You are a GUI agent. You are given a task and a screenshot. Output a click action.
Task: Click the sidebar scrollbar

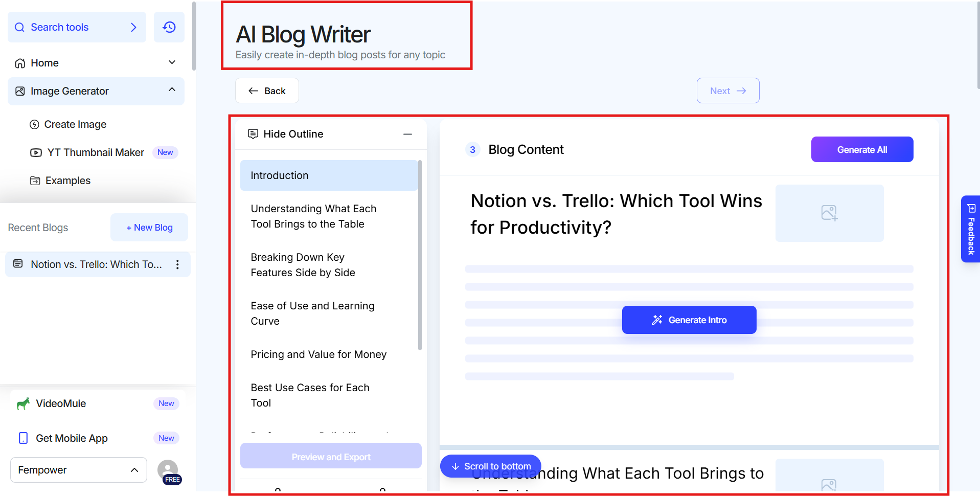click(194, 36)
